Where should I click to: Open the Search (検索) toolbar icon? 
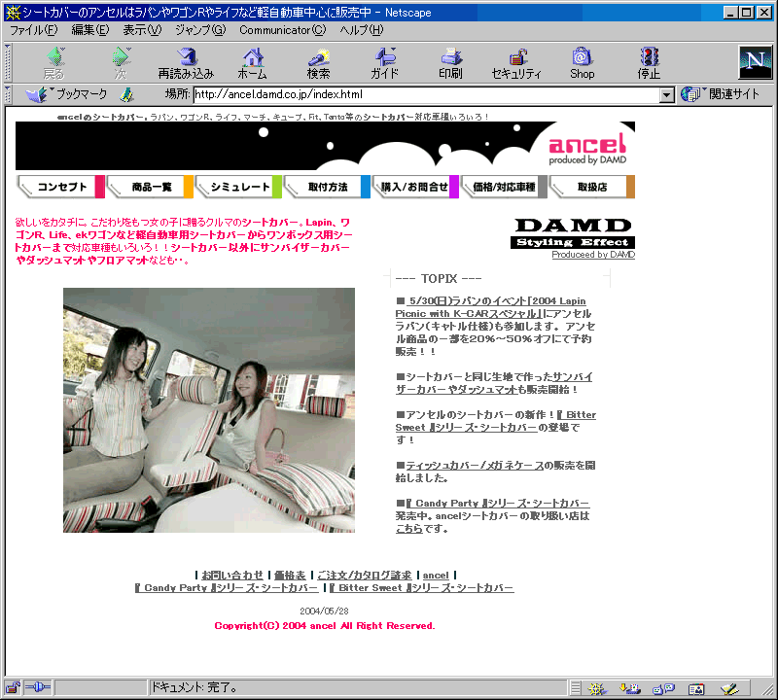click(318, 63)
